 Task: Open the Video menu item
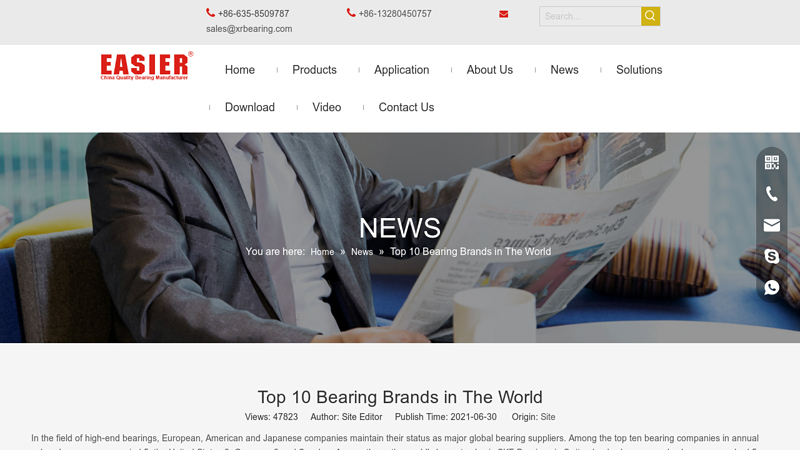[327, 107]
